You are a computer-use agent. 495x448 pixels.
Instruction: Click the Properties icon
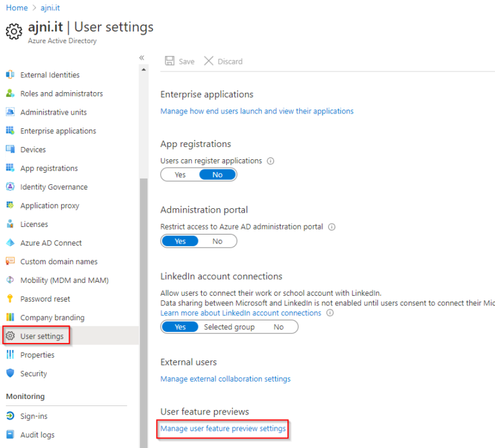[x=10, y=355]
